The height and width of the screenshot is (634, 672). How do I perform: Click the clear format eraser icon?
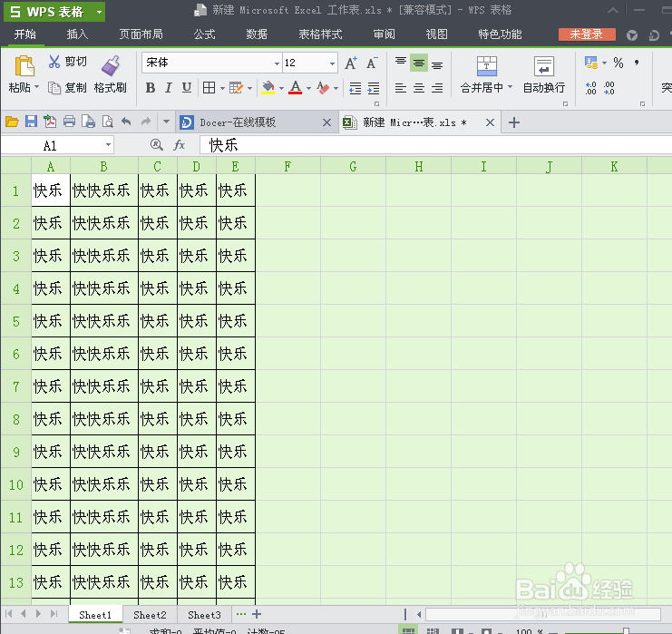(x=323, y=88)
